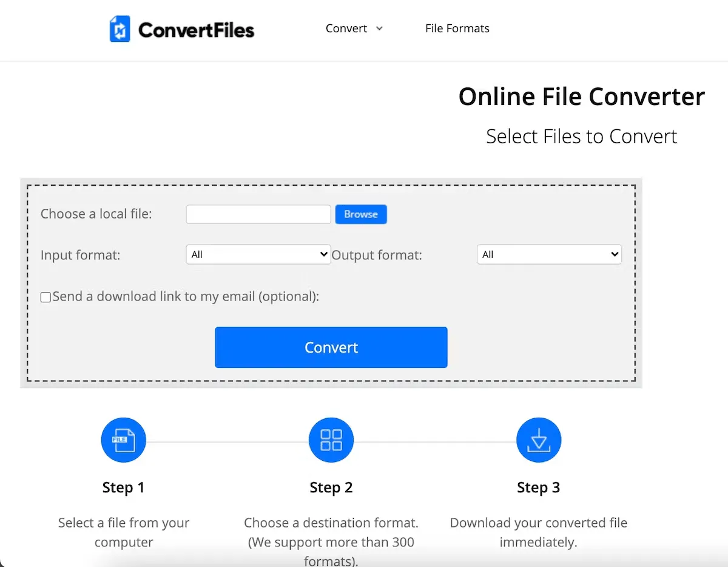Expand the Convert menu chevron arrow

(380, 29)
